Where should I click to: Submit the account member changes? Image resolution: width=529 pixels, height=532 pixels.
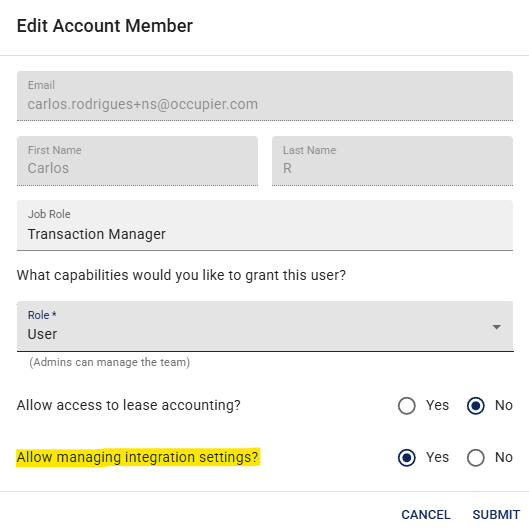tap(496, 515)
